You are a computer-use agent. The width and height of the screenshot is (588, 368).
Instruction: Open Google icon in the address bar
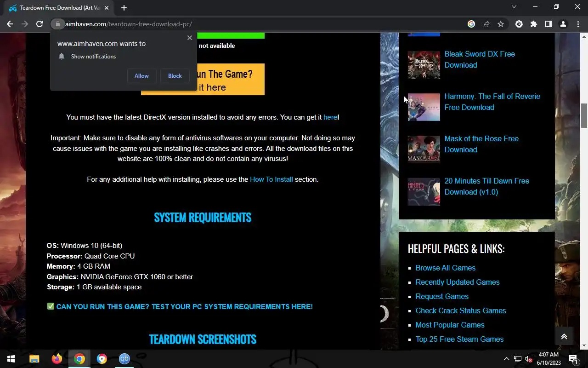471,24
